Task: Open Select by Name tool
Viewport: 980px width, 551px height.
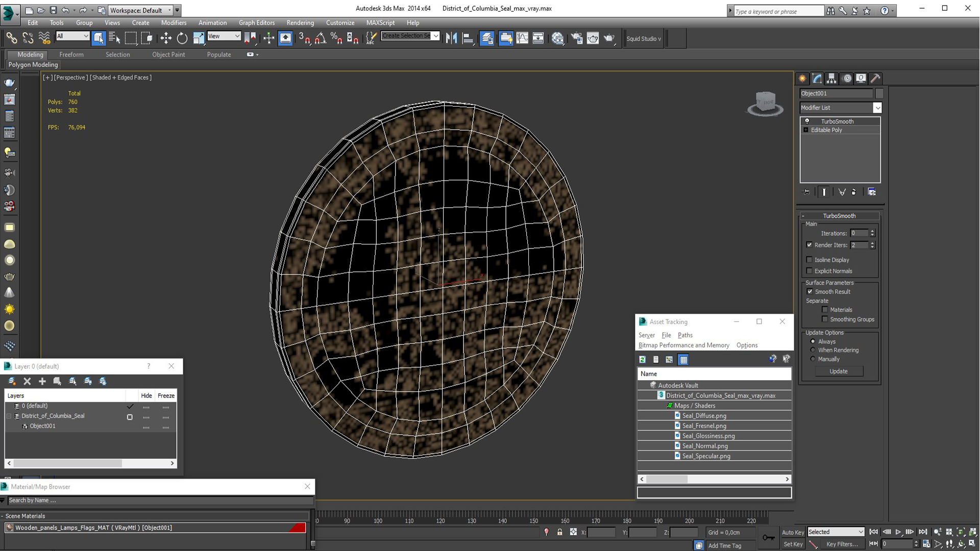Action: pyautogui.click(x=114, y=38)
